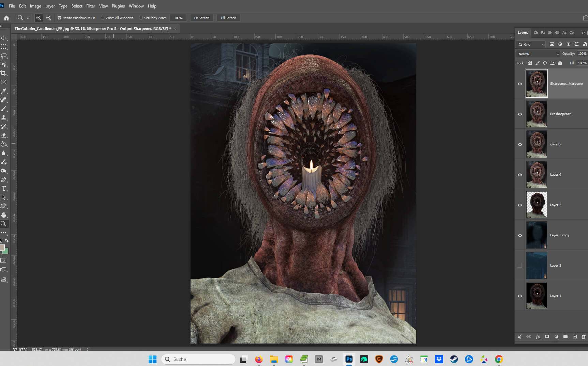
Task: Click the Fill Screen button
Action: [228, 18]
